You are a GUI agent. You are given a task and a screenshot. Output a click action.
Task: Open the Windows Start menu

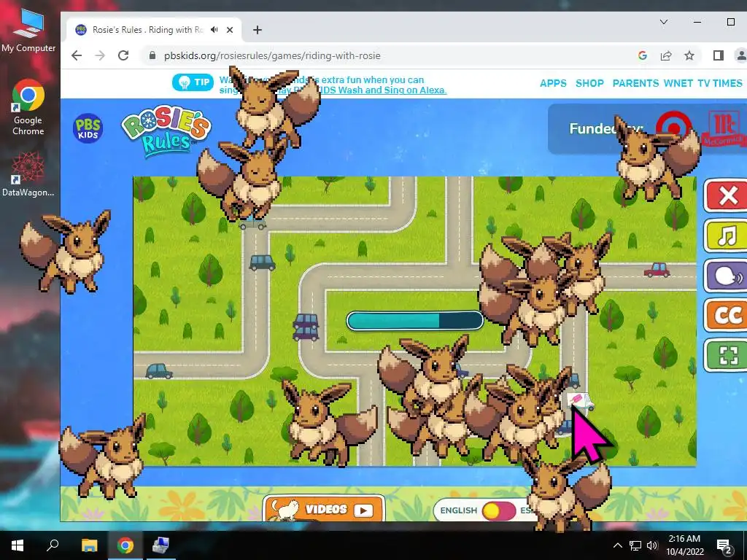point(18,545)
